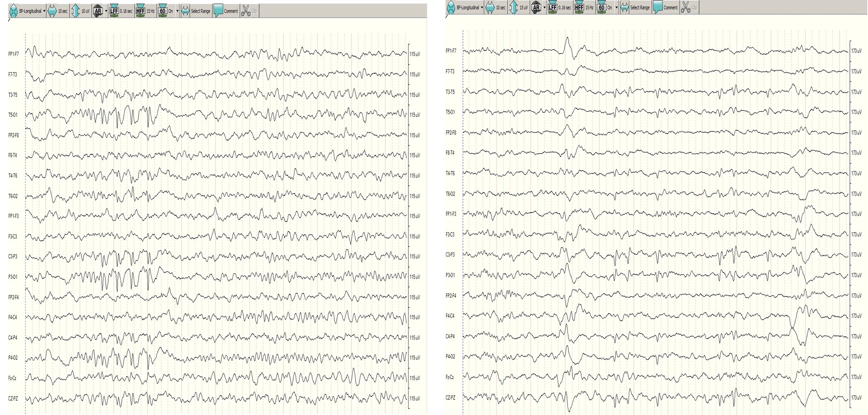Open left BP-Longitudinal montage dropdown
The image size is (868, 415).
pyautogui.click(x=44, y=11)
